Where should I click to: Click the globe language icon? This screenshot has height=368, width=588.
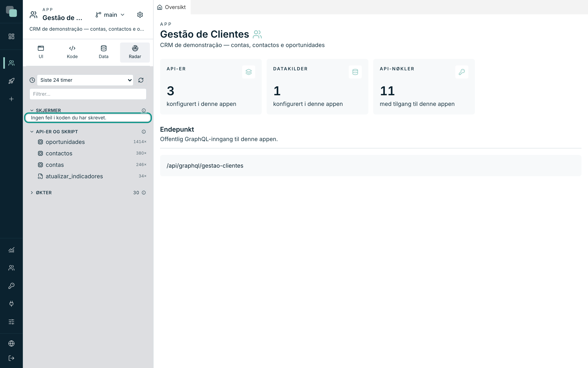click(x=11, y=343)
